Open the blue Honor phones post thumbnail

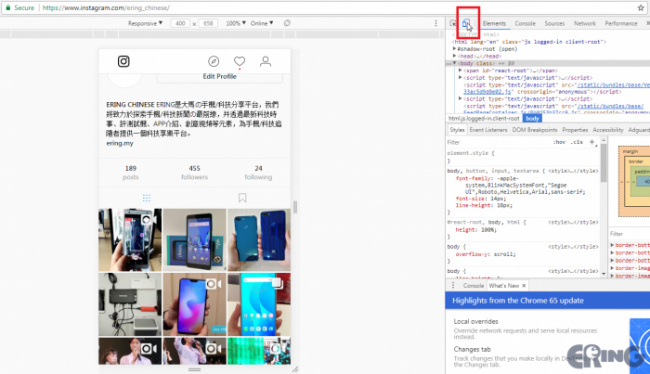[x=259, y=240]
